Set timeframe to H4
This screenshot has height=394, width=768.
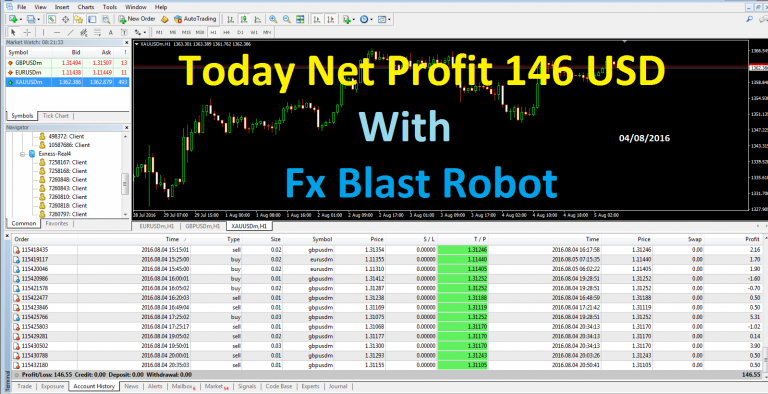pos(226,32)
